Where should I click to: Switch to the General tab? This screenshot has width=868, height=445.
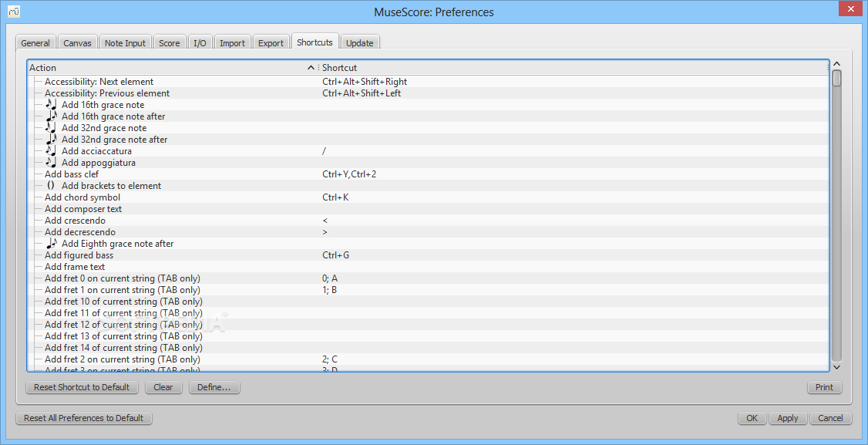[x=35, y=43]
